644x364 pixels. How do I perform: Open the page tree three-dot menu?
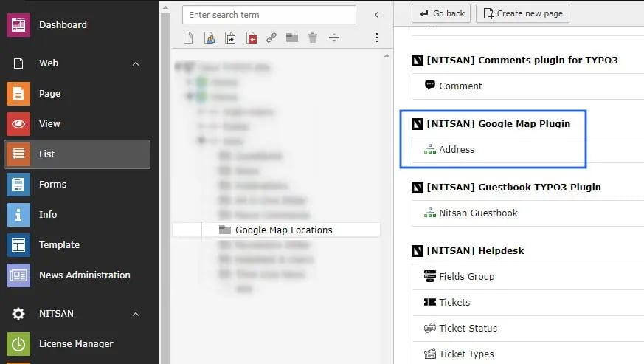(x=377, y=38)
